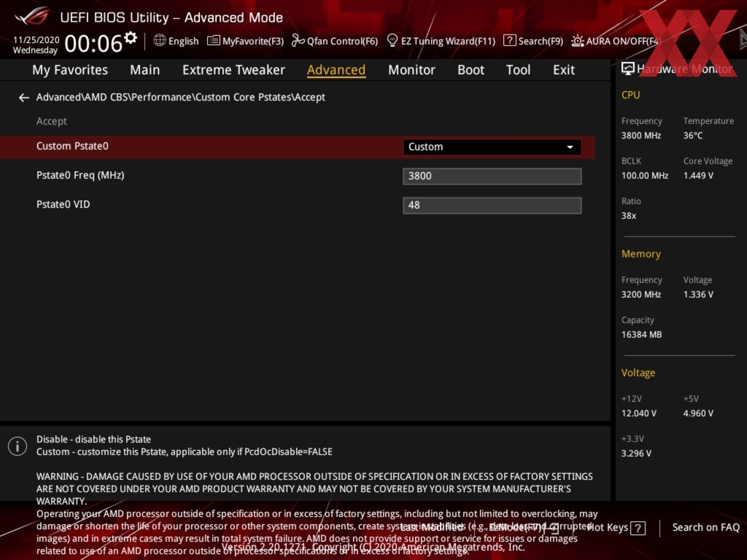Click the 11/25/2020 date text
Image resolution: width=747 pixels, height=560 pixels.
(x=36, y=40)
